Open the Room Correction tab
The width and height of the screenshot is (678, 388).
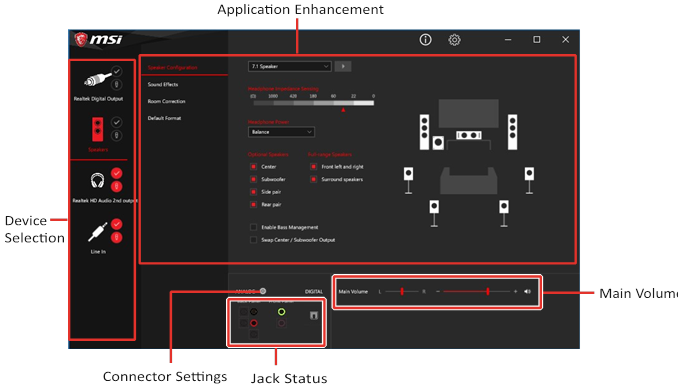(166, 101)
